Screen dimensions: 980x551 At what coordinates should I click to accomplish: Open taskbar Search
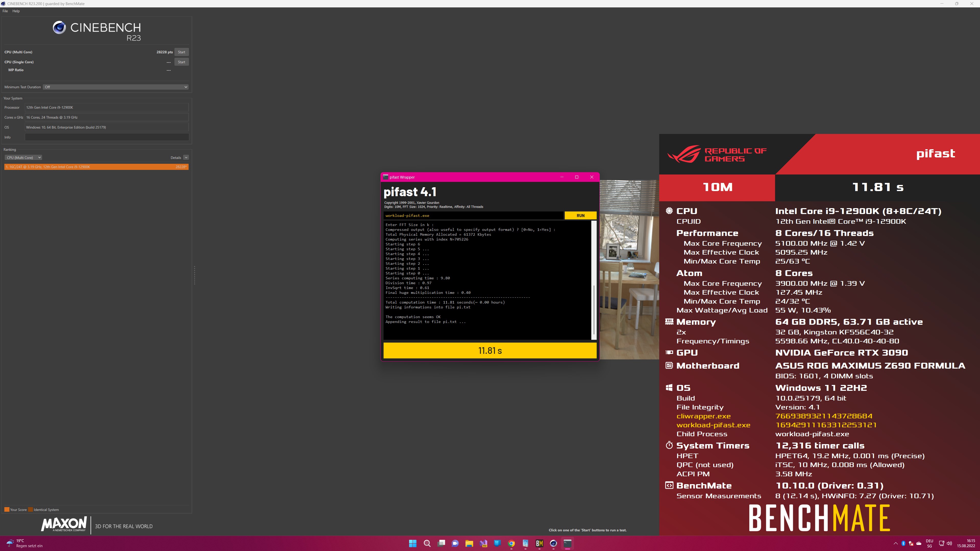pos(427,543)
